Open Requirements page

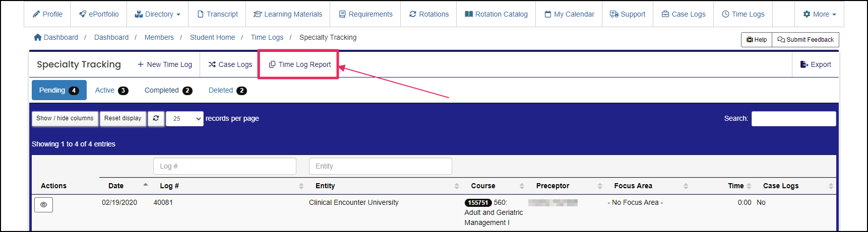tap(365, 14)
